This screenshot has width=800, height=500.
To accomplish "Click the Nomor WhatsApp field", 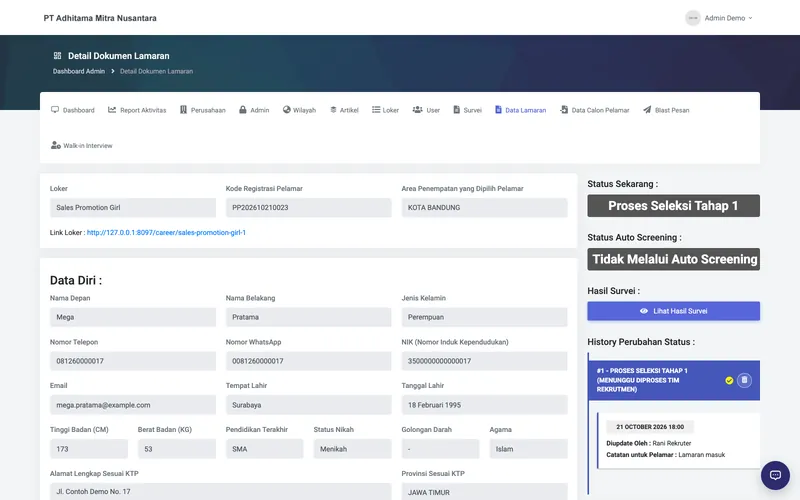I will [x=309, y=361].
